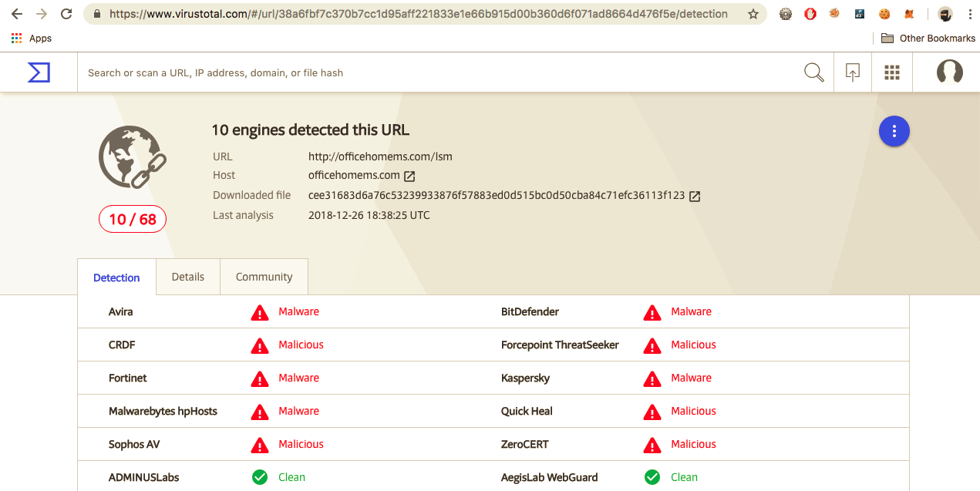
Task: Reload the page with refresh icon
Action: pos(66,14)
